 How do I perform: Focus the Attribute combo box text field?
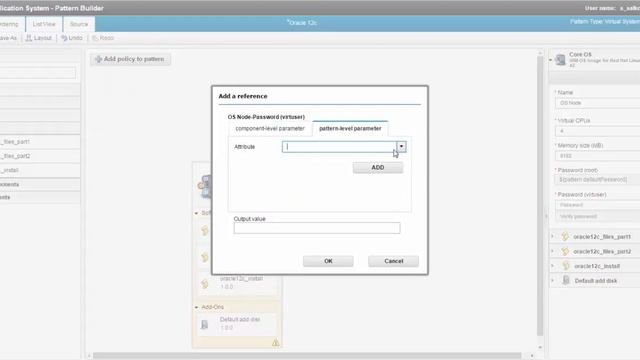coord(339,147)
